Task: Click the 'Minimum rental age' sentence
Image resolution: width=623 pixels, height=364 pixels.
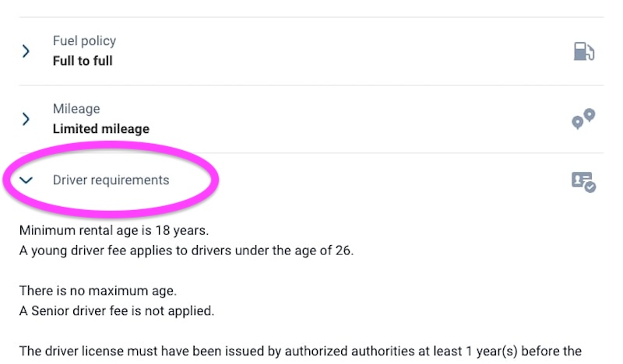Action: click(x=114, y=231)
